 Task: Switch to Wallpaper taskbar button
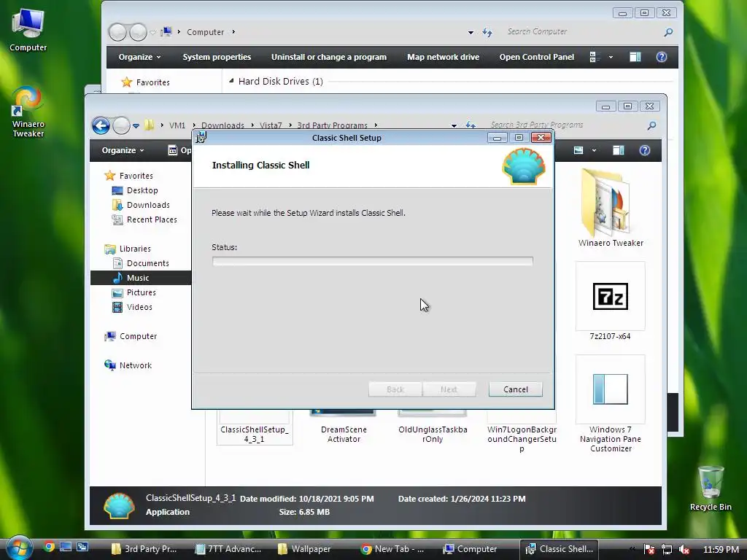305,549
